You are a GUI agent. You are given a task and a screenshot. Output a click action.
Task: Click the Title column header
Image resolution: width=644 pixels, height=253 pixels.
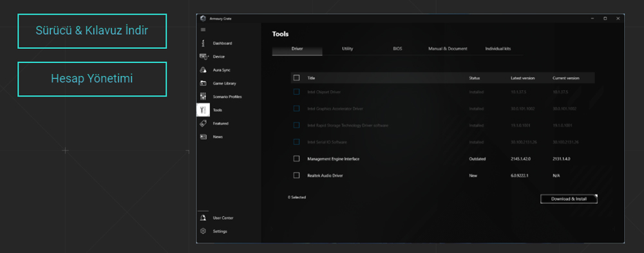(311, 78)
